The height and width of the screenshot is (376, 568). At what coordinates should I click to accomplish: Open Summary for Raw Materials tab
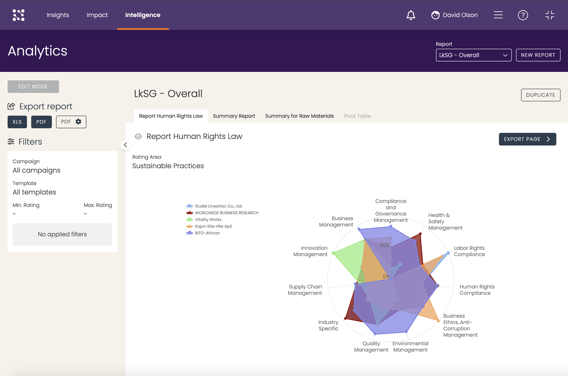(x=299, y=116)
